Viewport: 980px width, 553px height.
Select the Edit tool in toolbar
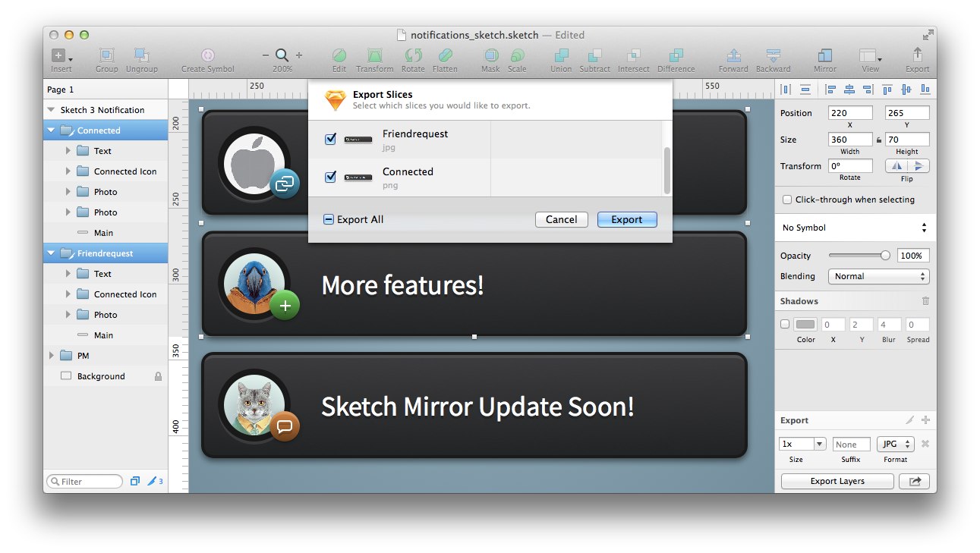tap(339, 55)
